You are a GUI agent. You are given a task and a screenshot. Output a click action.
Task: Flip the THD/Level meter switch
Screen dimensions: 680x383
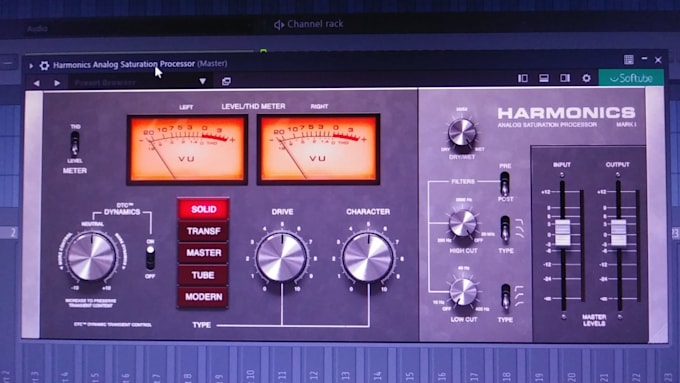75,144
